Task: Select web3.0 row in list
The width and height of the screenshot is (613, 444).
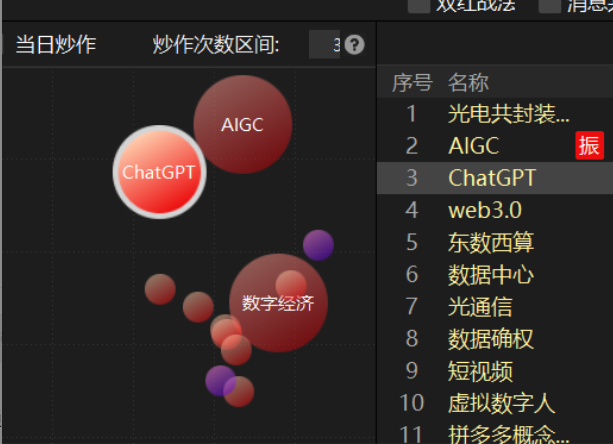Action: 495,210
